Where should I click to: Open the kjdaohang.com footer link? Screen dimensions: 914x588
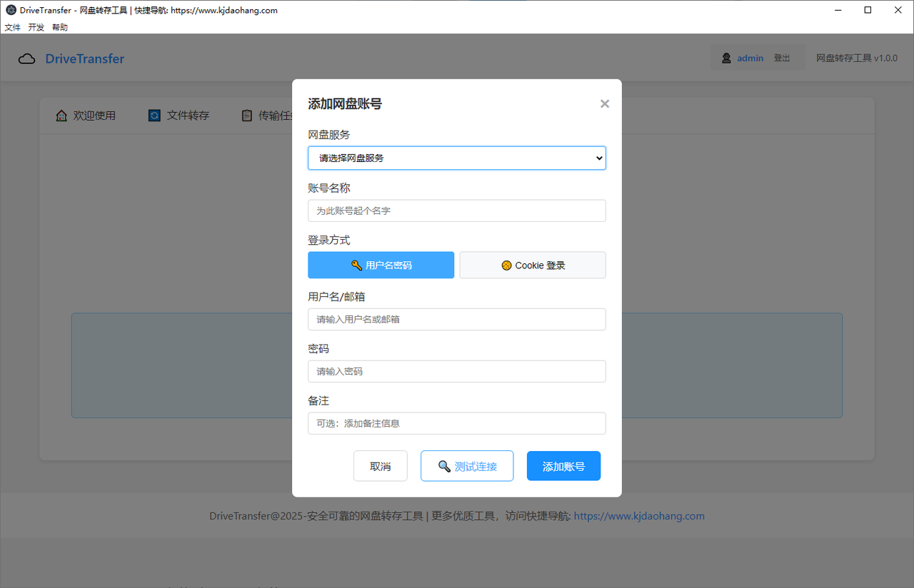[639, 516]
